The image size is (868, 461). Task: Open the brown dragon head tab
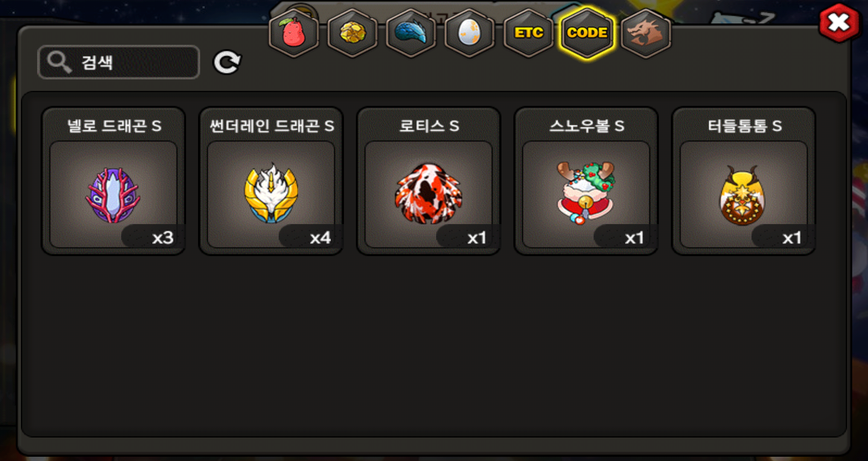click(646, 33)
